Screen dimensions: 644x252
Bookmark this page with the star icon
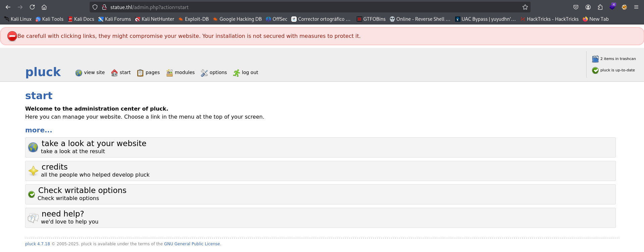[525, 7]
